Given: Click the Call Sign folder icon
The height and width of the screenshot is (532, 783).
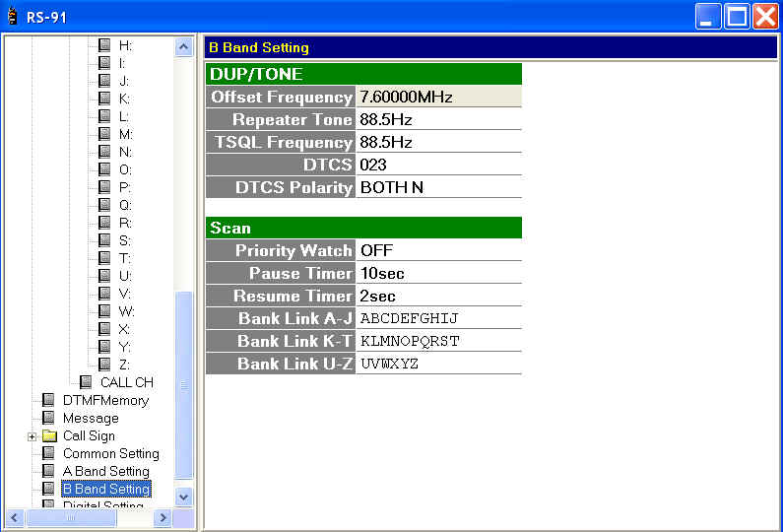Looking at the screenshot, I should tap(48, 435).
